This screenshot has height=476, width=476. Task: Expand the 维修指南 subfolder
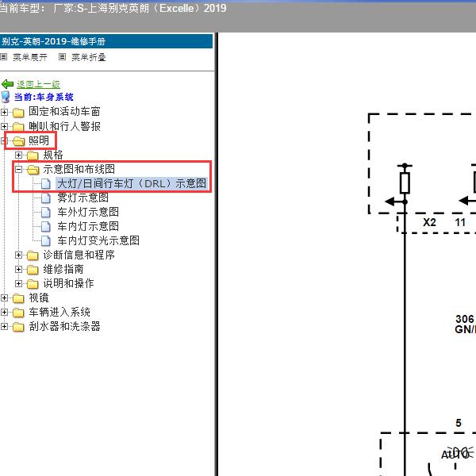[x=18, y=269]
